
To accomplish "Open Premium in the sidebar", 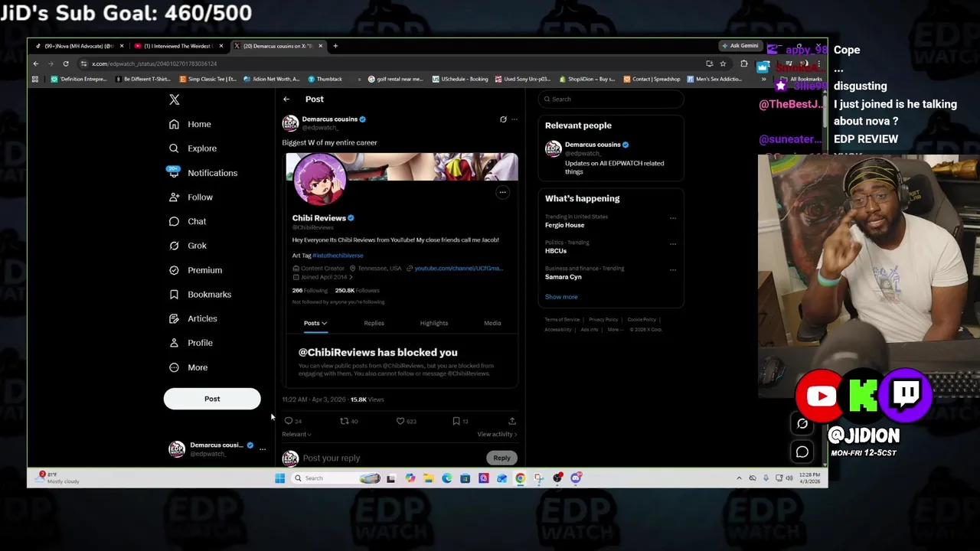I will pyautogui.click(x=195, y=270).
